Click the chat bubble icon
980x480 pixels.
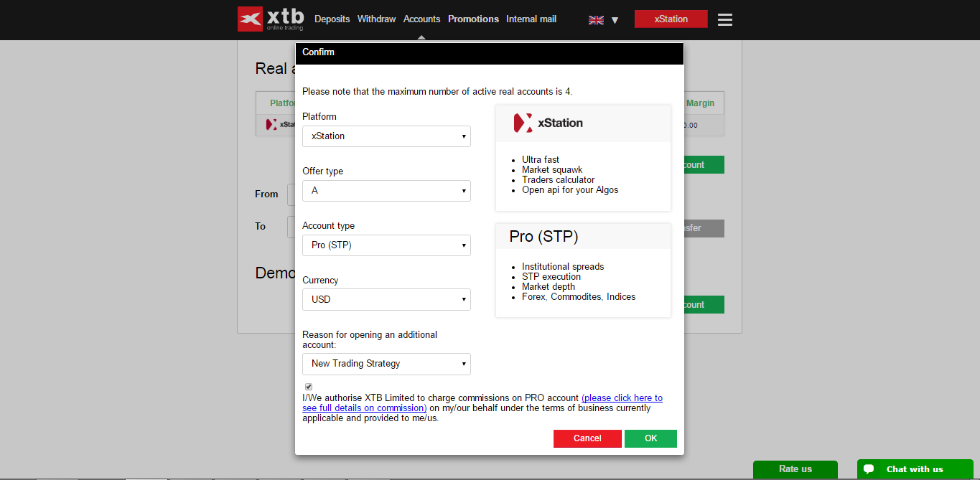tap(869, 469)
